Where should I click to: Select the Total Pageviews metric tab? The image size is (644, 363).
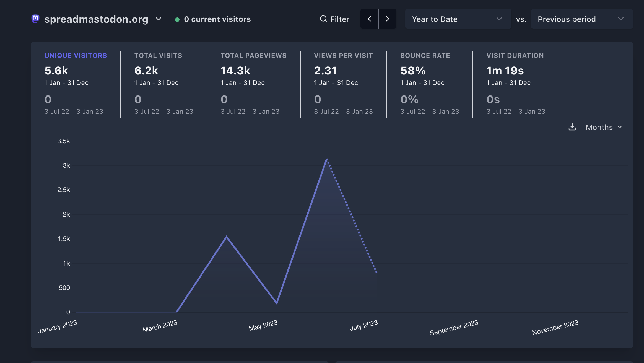point(253,56)
